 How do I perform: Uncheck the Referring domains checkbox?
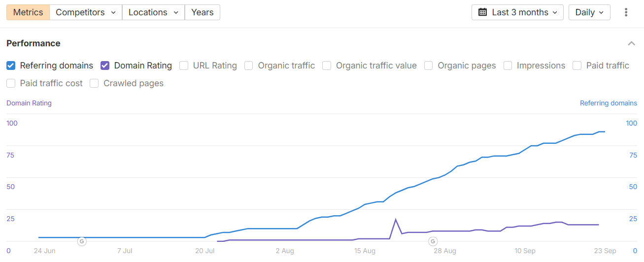point(11,65)
